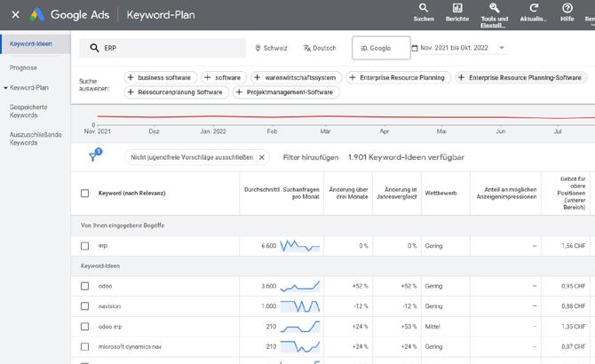Tick the checkbox for keyword odoo
Image resolution: width=595 pixels, height=364 pixels.
85,286
